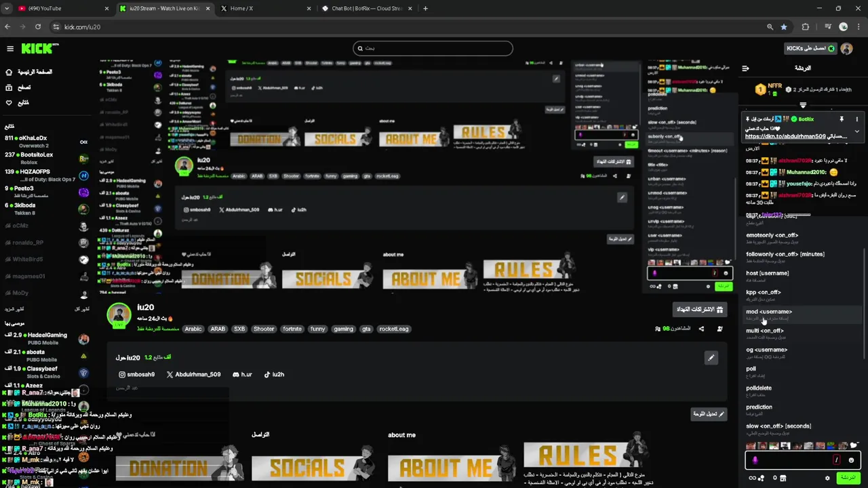This screenshot has height=488, width=868.
Task: Open pinned message three-dot options
Action: (857, 119)
